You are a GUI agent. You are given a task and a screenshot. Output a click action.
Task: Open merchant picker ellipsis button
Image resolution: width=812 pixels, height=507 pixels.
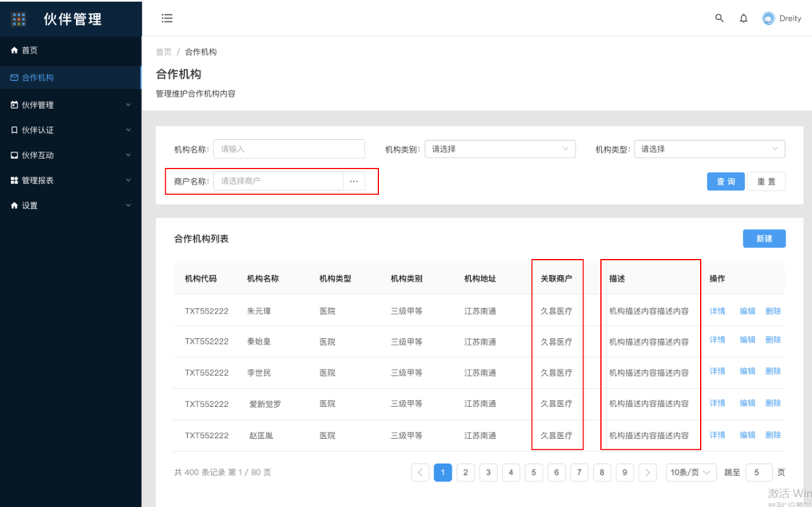pos(354,181)
